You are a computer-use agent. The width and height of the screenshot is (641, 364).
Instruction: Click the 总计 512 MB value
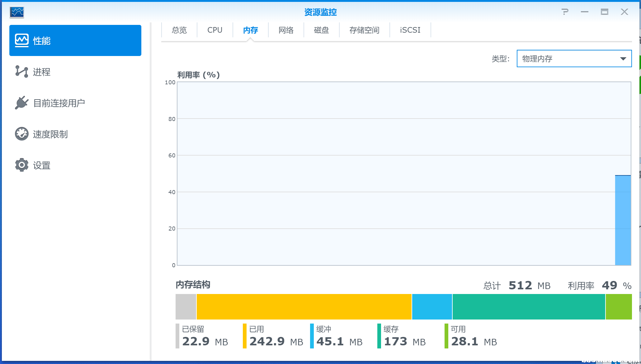(x=530, y=285)
